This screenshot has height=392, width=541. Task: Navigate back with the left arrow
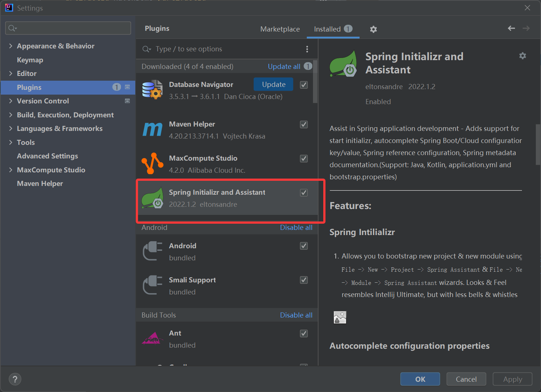pos(511,28)
